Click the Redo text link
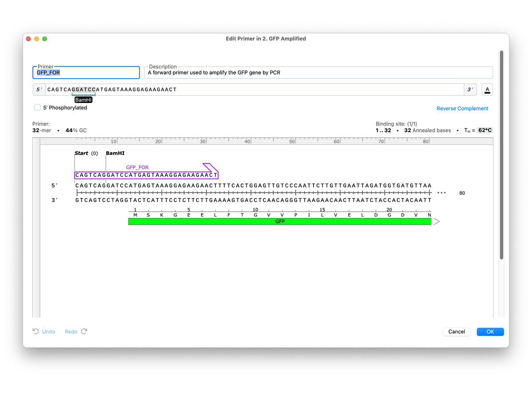Viewport: 532px width, 395px height. [x=71, y=332]
